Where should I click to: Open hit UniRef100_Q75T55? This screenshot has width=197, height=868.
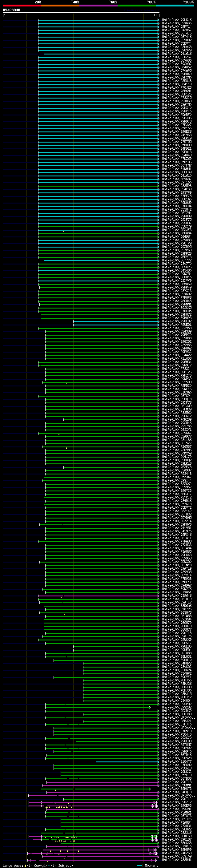(x=177, y=142)
